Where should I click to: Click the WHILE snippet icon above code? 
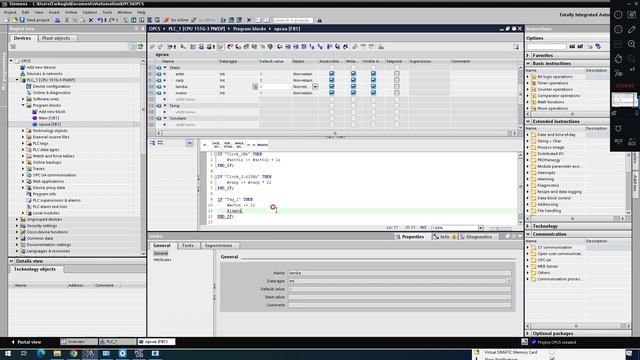[x=239, y=145]
